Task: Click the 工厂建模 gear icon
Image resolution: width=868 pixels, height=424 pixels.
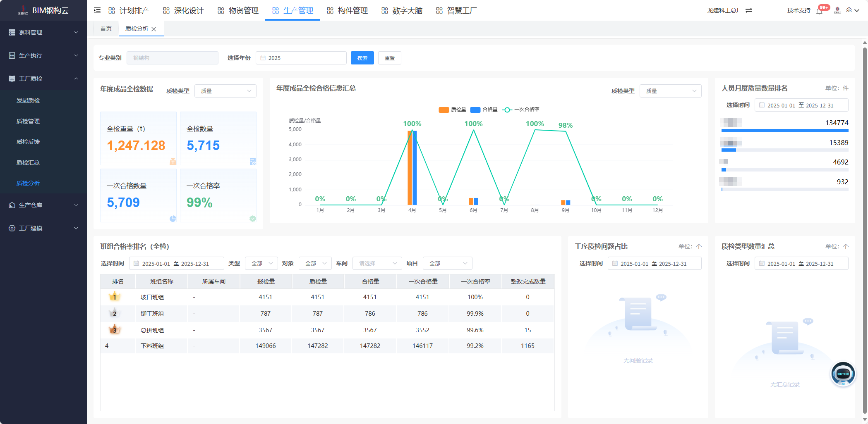Action: pos(12,228)
